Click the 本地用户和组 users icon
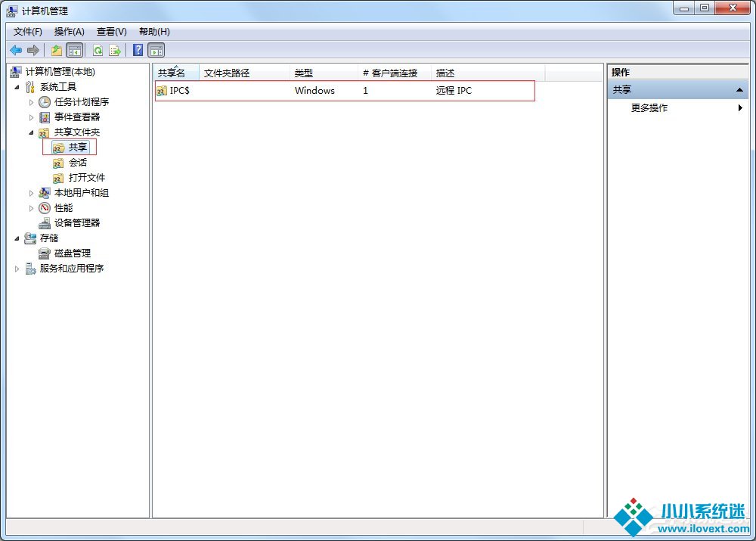The image size is (756, 541). (45, 193)
